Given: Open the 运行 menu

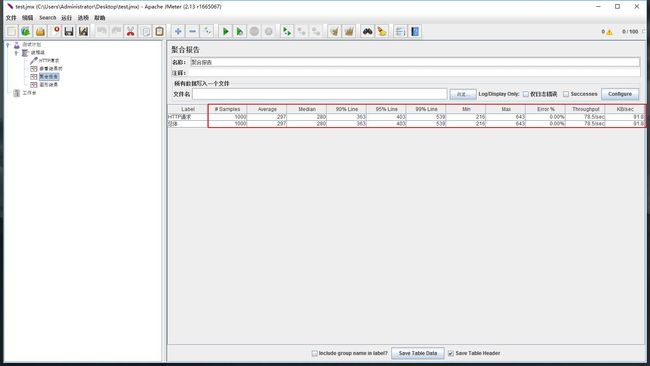Looking at the screenshot, I should 66,18.
